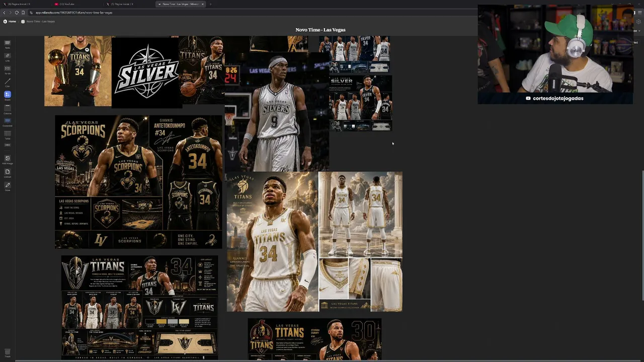The image size is (644, 362).
Task: Open more tools via the three dots
Action: point(7,145)
